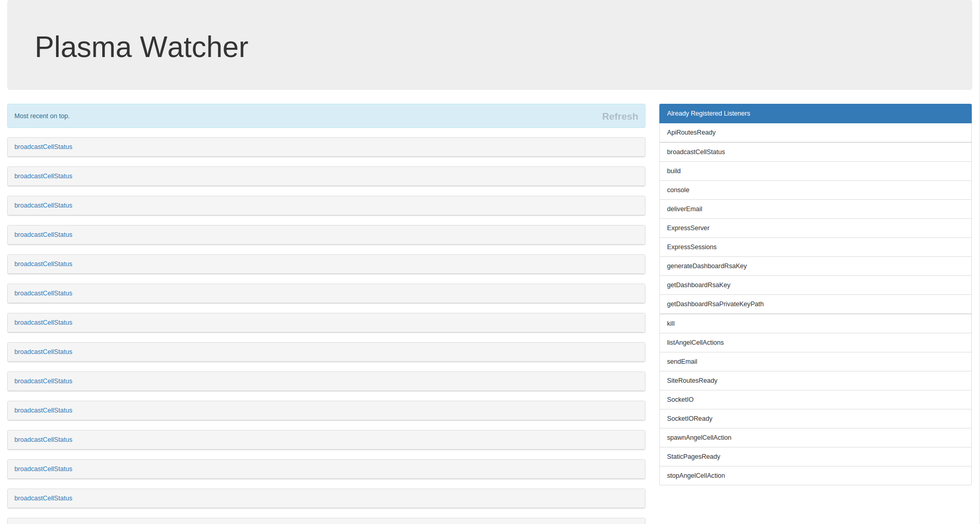Select the build listener
The width and height of the screenshot is (980, 524).
pos(673,171)
